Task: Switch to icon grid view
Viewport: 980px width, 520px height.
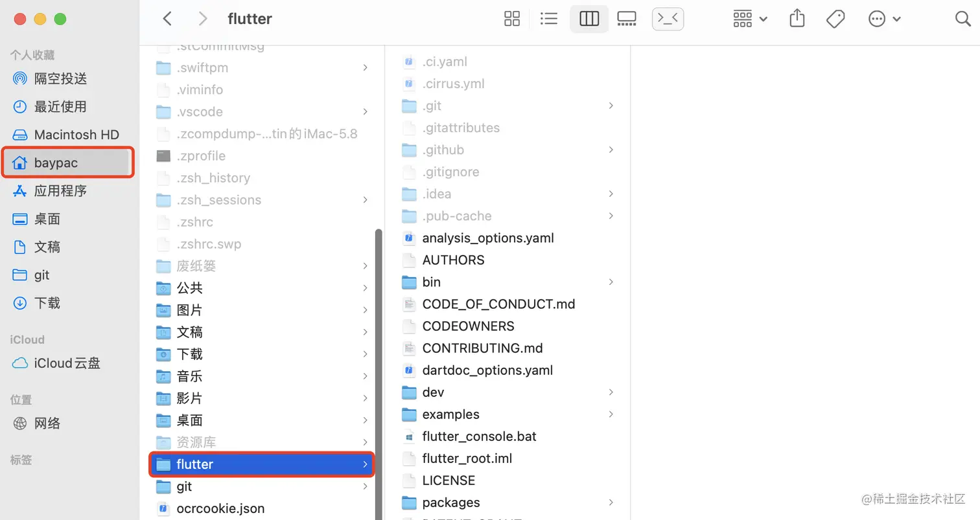Action: tap(512, 19)
